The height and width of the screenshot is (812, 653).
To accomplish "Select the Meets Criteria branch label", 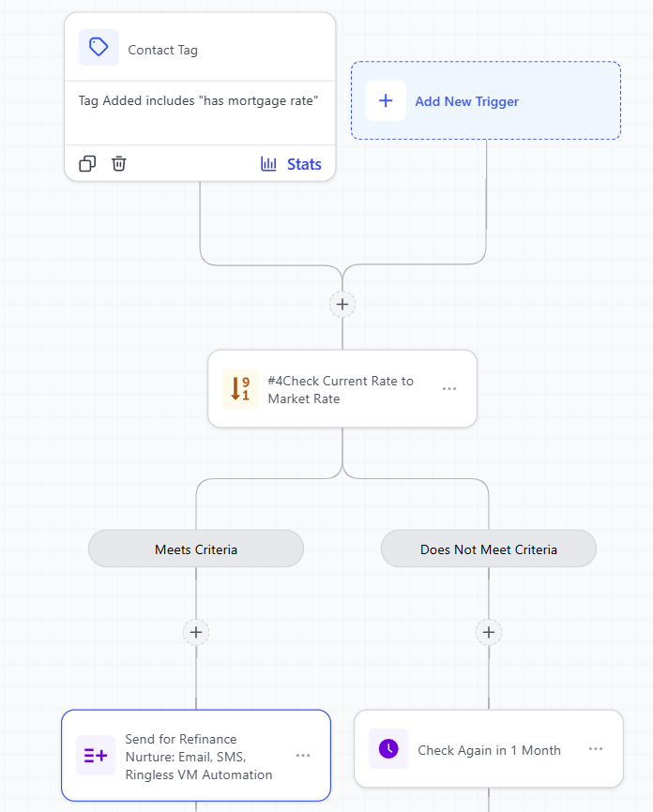I will coord(195,549).
